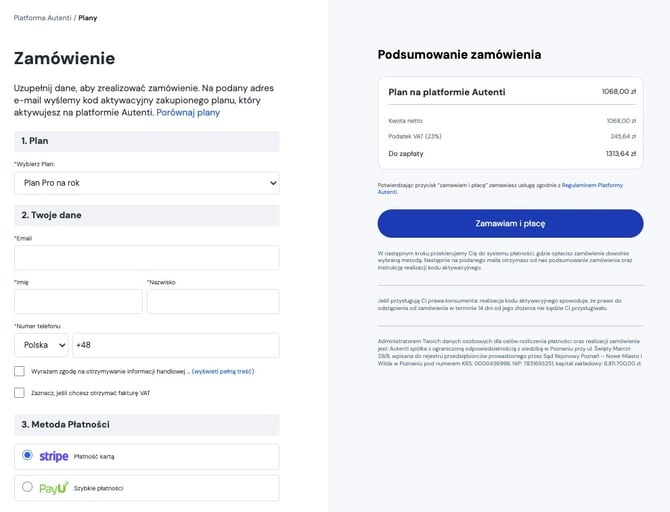
Task: Click the Plany breadcrumb item
Action: 88,18
